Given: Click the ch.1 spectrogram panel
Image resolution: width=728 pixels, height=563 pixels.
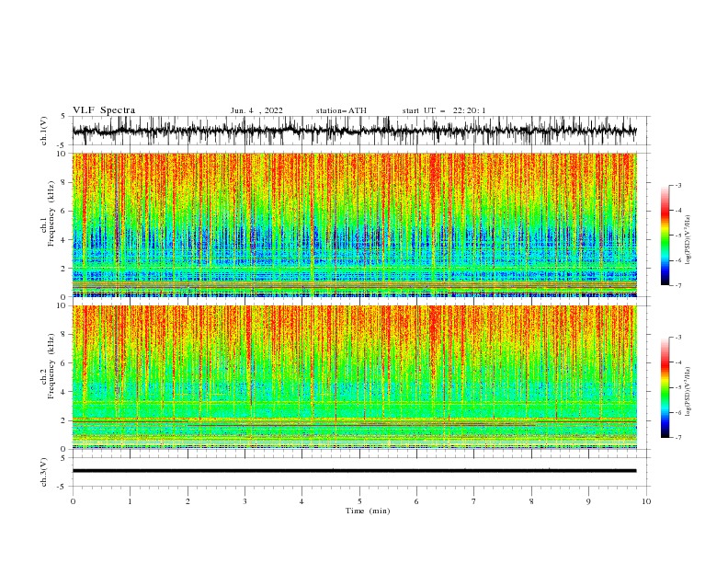Looking at the screenshot, I should (354, 224).
